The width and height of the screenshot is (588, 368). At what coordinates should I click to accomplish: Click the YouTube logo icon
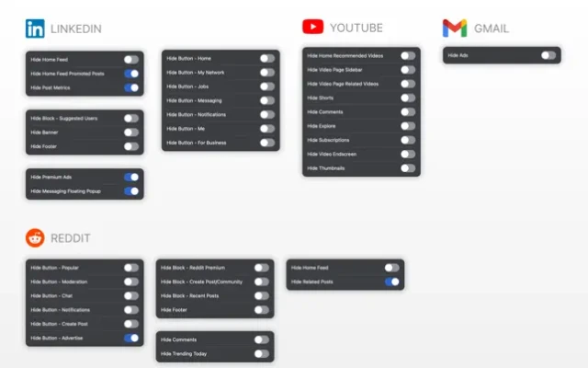point(313,28)
